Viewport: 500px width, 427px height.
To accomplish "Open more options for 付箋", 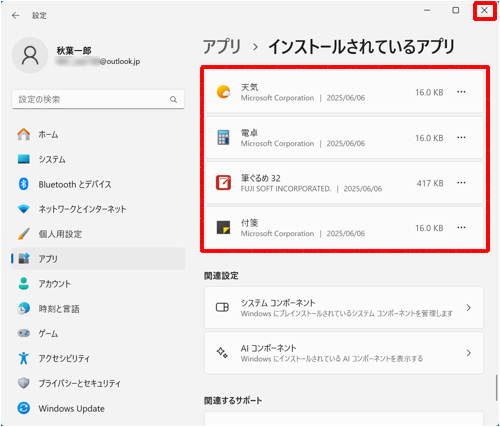I will point(461,228).
